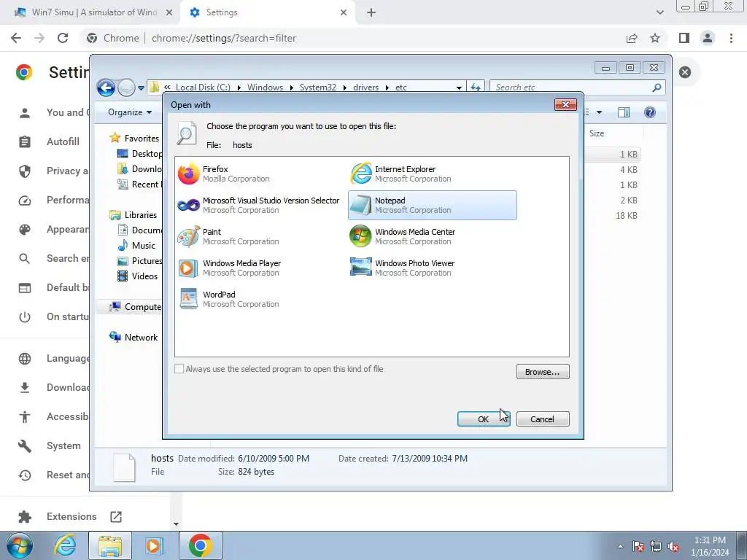Choose Windows Photo Viewer program
Image resolution: width=747 pixels, height=560 pixels.
point(403,268)
